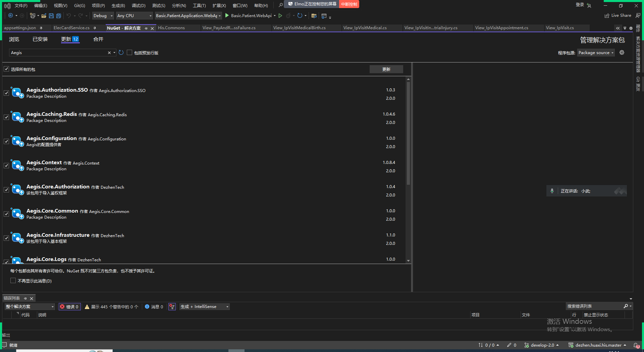
Task: Open the Debug configuration dropdown
Action: [x=103, y=15]
